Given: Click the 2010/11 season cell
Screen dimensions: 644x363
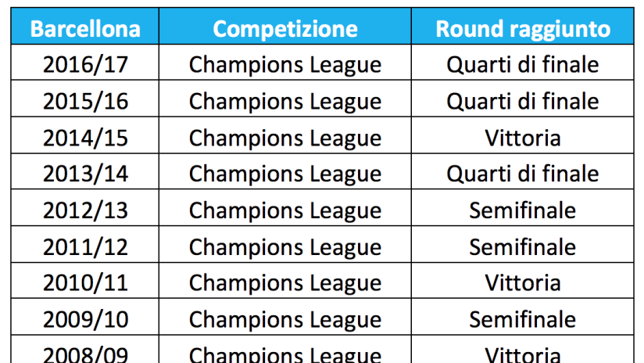Looking at the screenshot, I should (85, 280).
